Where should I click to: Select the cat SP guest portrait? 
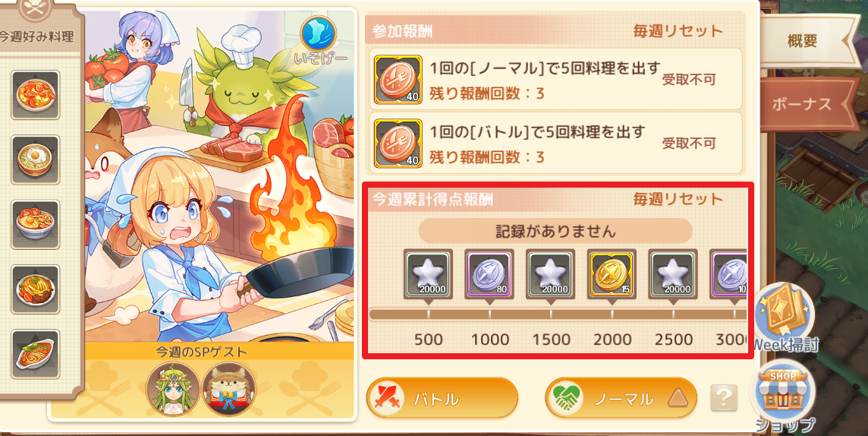pyautogui.click(x=229, y=388)
